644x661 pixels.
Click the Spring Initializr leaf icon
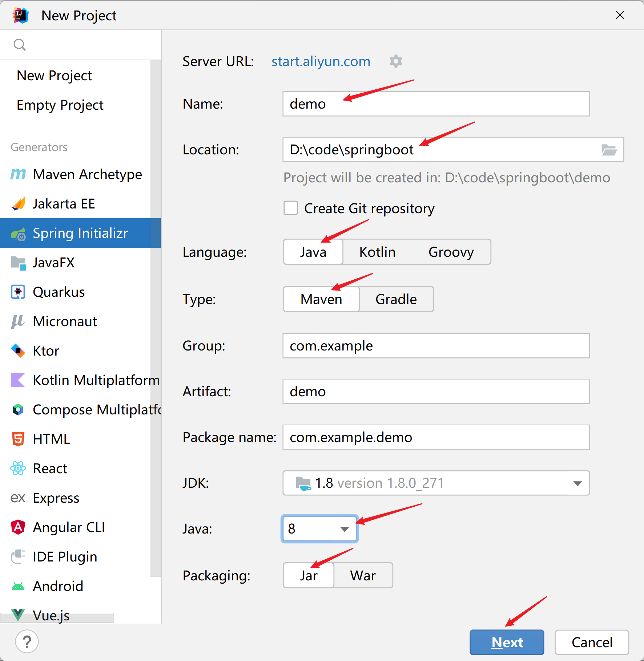[18, 234]
